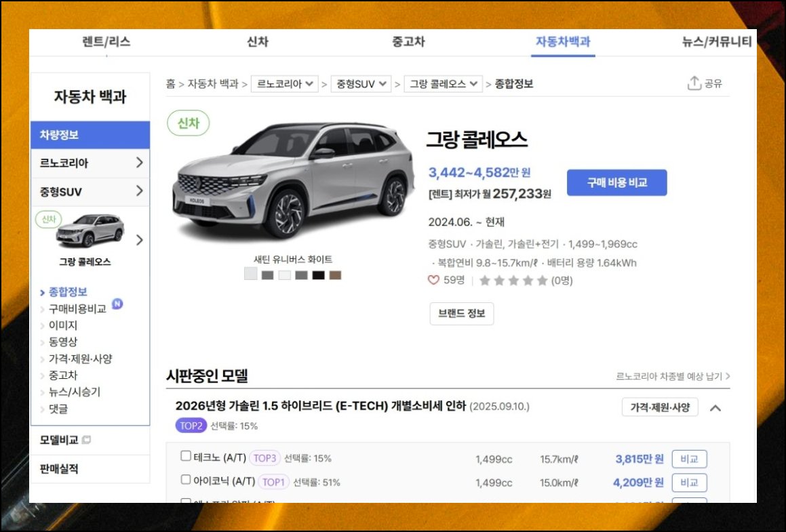Click the TOP3 badge in the 테크노 row
The width and height of the screenshot is (786, 532).
(264, 458)
